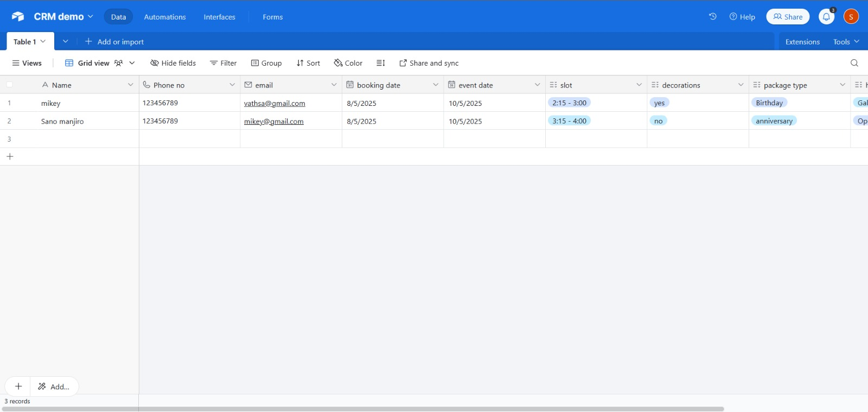Image resolution: width=868 pixels, height=412 pixels.
Task: Click Add or import
Action: coord(114,42)
